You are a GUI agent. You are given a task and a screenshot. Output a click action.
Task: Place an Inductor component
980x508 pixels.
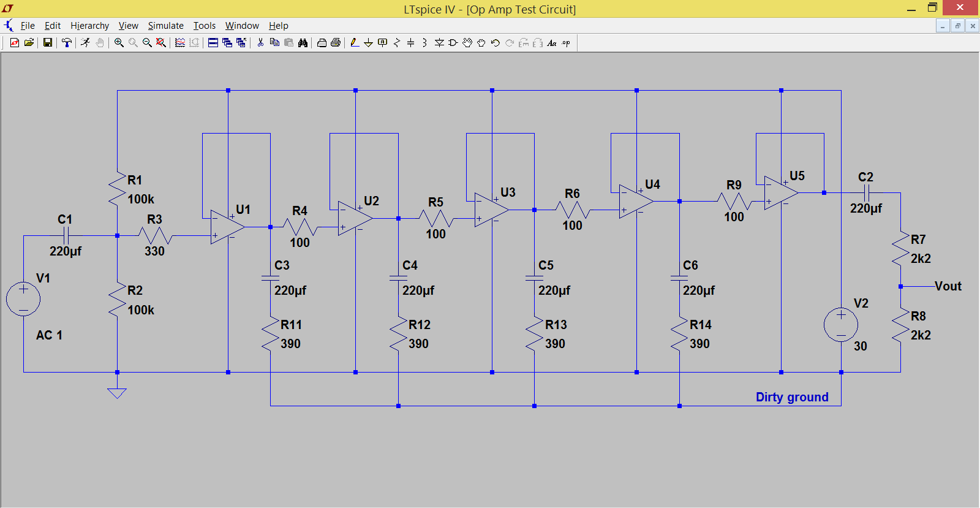[x=424, y=42]
